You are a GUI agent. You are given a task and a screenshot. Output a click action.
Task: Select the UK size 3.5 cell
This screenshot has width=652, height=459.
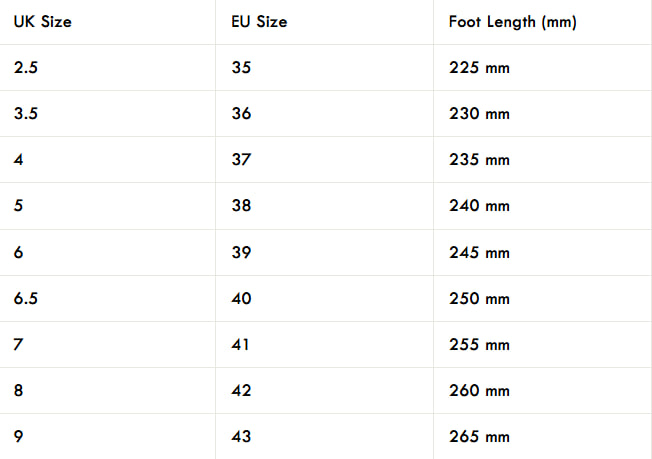point(27,113)
